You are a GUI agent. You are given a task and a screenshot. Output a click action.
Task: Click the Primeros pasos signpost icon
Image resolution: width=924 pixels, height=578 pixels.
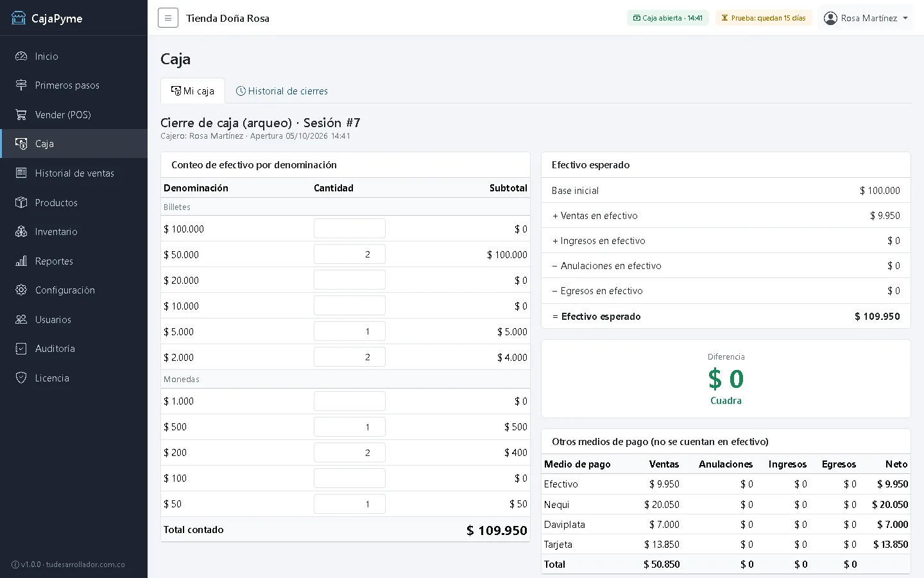[21, 85]
